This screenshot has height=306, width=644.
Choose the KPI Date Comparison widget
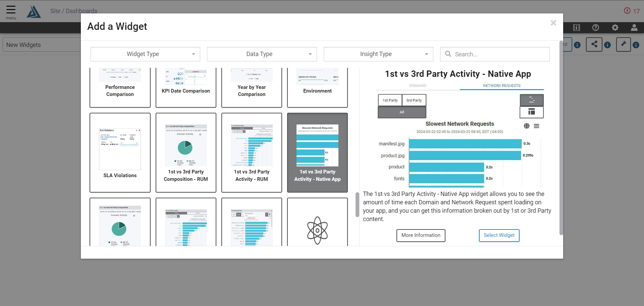[186, 88]
